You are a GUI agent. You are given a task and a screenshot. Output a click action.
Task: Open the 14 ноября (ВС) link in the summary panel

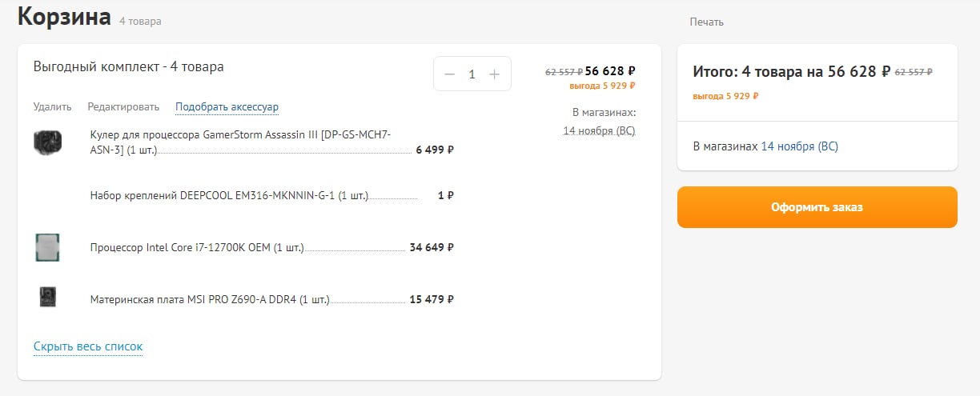pos(799,146)
